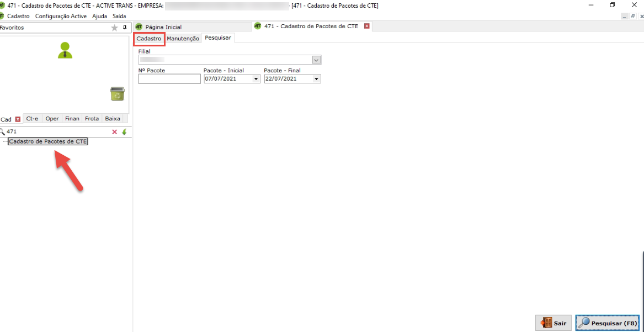Click the green user profile icon

(x=65, y=50)
